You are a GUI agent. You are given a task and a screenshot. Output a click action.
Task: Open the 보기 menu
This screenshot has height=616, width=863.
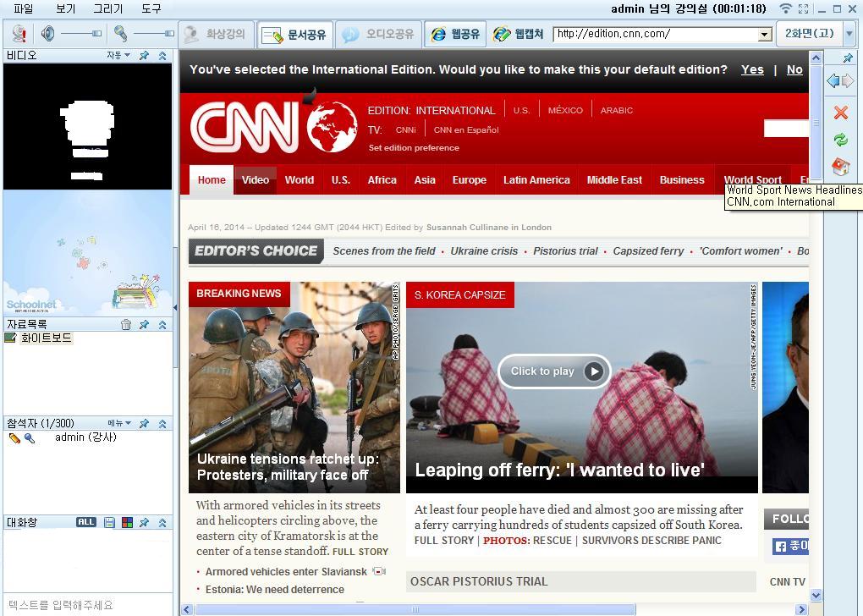[65, 8]
